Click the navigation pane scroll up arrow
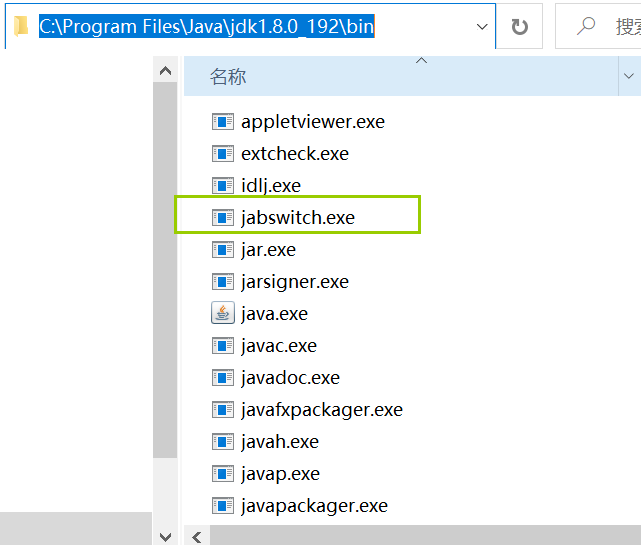The image size is (641, 545). click(x=165, y=71)
